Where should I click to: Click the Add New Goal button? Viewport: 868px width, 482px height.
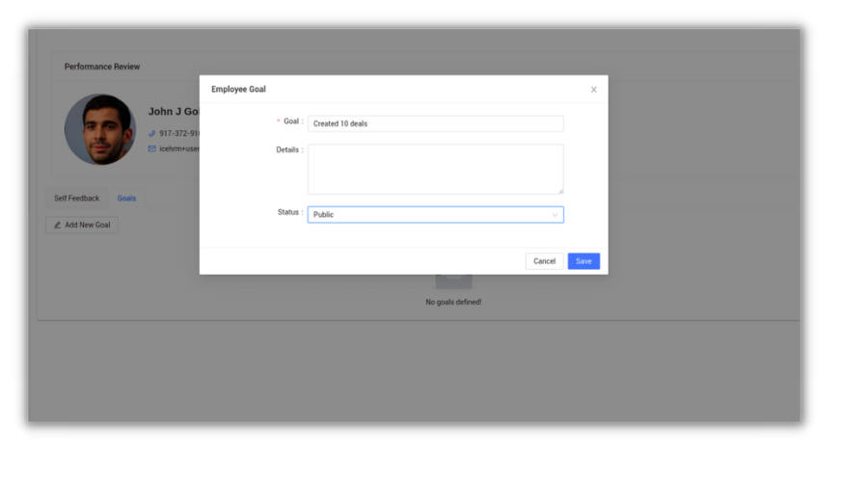click(x=81, y=225)
